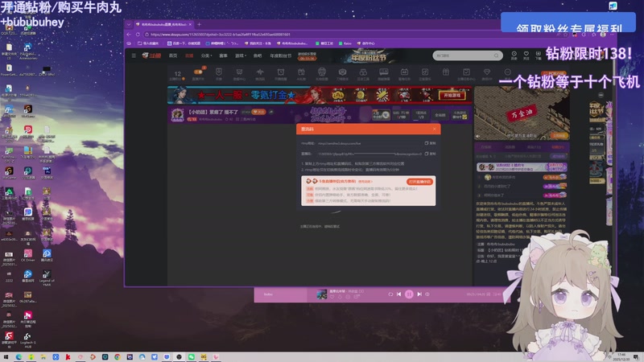Click the 万金油 game video thumbnail

point(522,113)
